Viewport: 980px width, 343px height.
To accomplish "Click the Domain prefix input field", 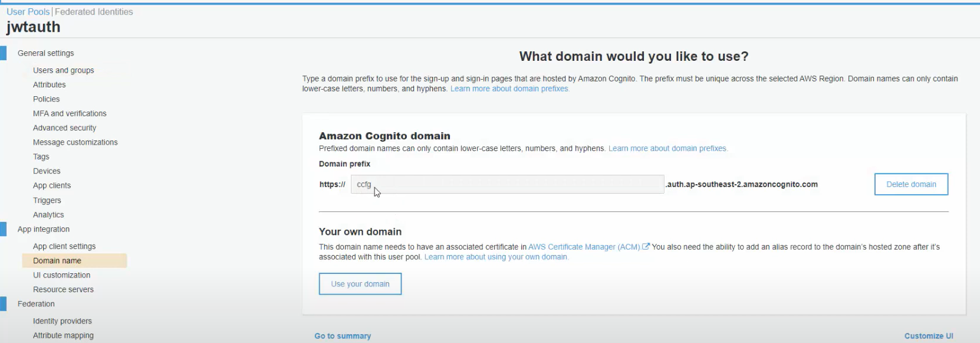I will [x=507, y=184].
